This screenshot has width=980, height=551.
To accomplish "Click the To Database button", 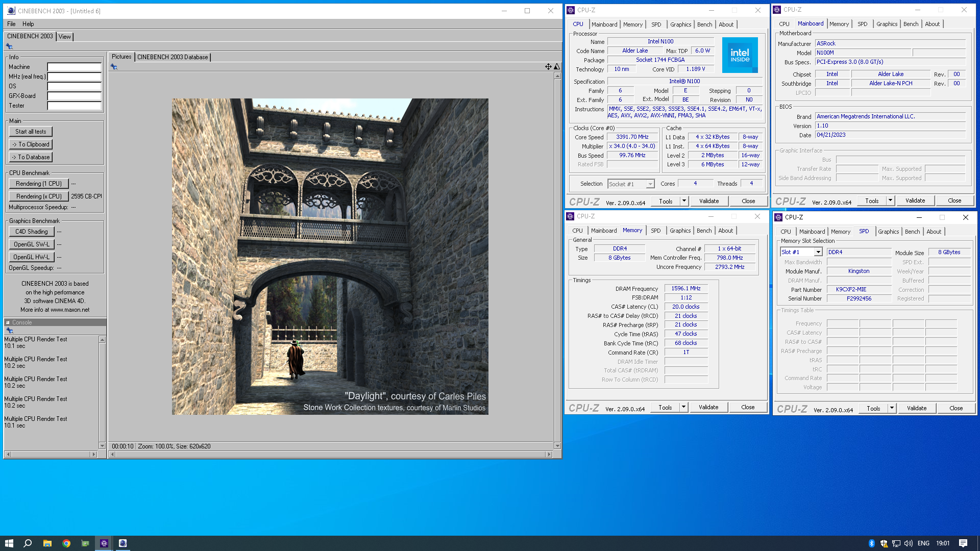I will (x=31, y=157).
